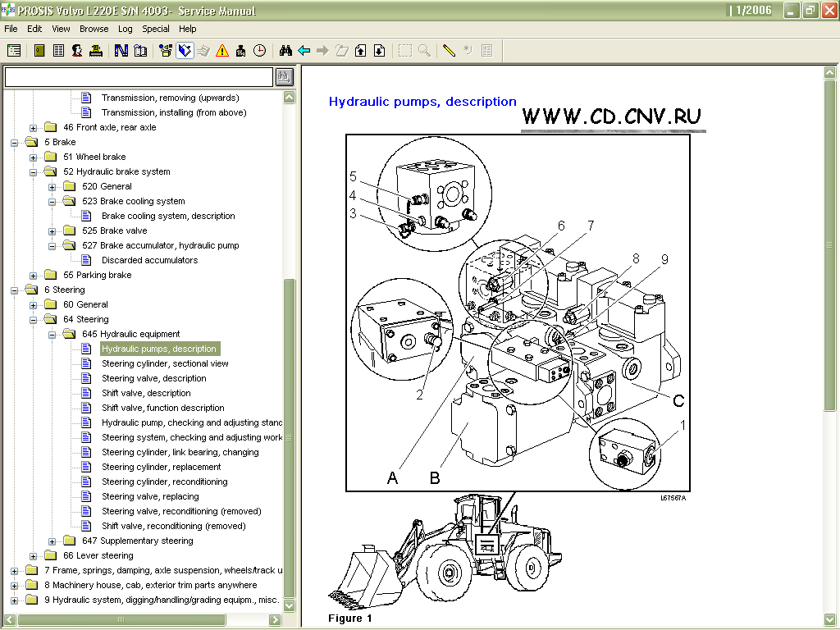
Task: Open the Browse menu
Action: (94, 29)
